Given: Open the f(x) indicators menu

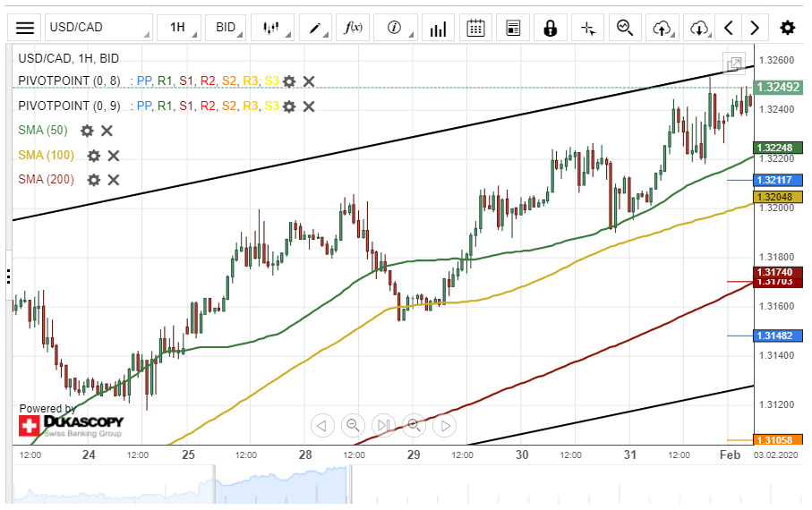Looking at the screenshot, I should click(353, 28).
